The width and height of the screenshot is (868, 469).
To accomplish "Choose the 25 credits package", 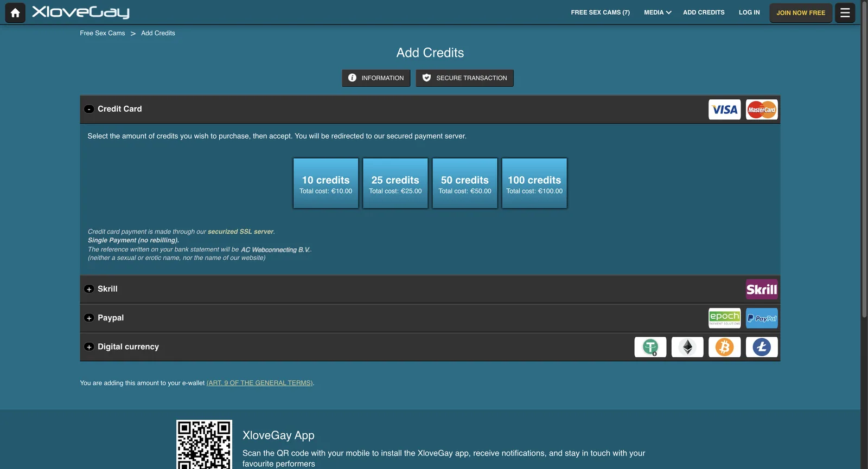I will (395, 183).
